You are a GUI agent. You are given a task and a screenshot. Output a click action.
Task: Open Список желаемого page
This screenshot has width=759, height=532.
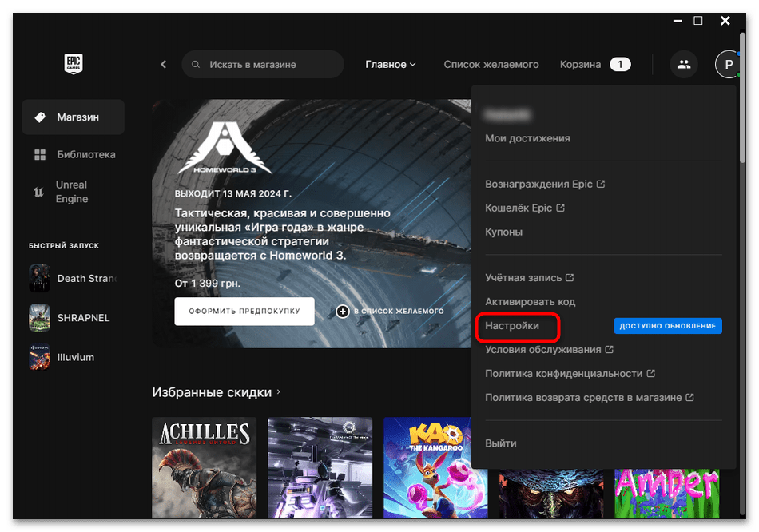click(491, 64)
